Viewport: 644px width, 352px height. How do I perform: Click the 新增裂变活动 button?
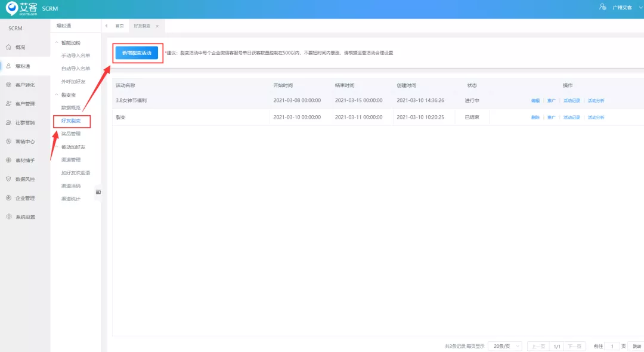click(137, 53)
